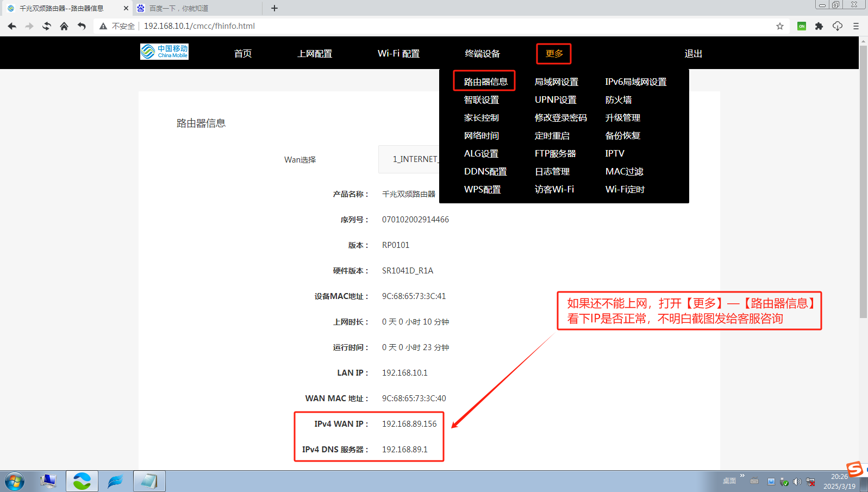
Task: Open the blue feather taskbar icon
Action: click(115, 482)
